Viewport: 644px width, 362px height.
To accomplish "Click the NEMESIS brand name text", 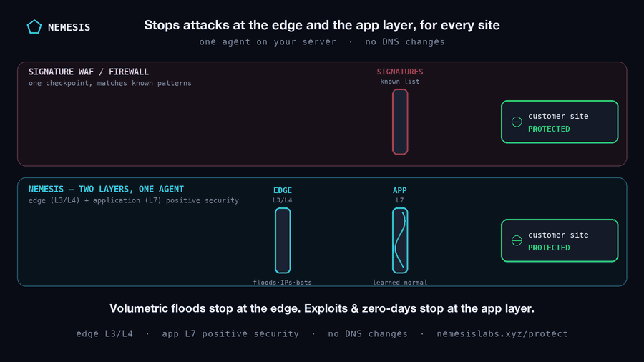I will click(69, 27).
